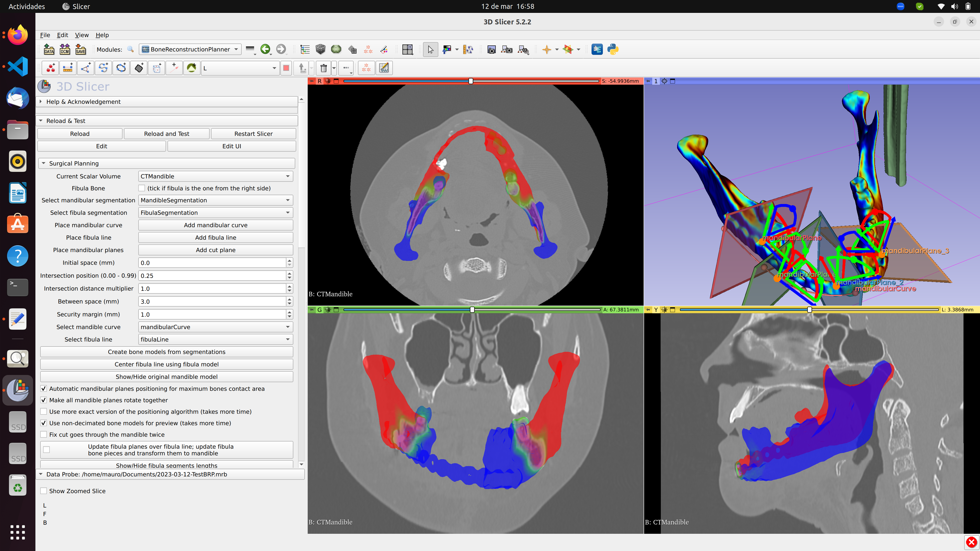Click the load DICOM (DCM) toolbar icon

click(x=65, y=50)
